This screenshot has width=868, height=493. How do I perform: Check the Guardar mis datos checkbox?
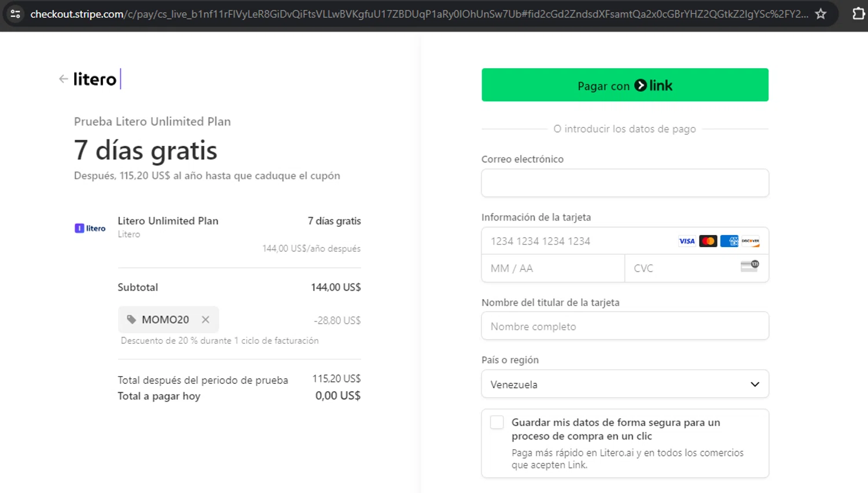pyautogui.click(x=497, y=422)
